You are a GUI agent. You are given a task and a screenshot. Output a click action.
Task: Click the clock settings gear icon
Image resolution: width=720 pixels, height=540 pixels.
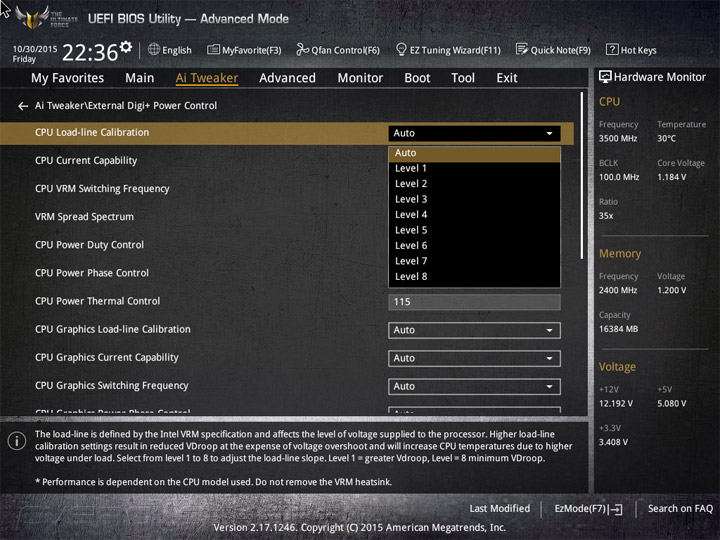point(126,46)
